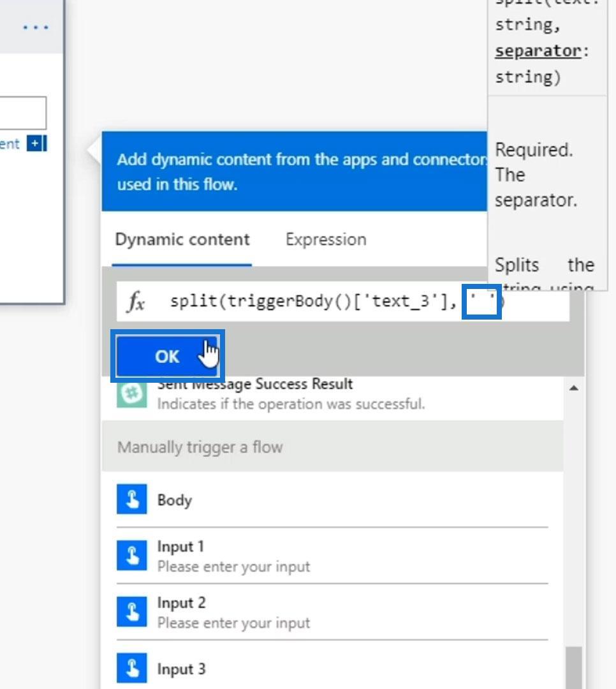Viewport: 616px width, 689px height.
Task: Select Input 2 dynamic content
Action: coord(332,612)
